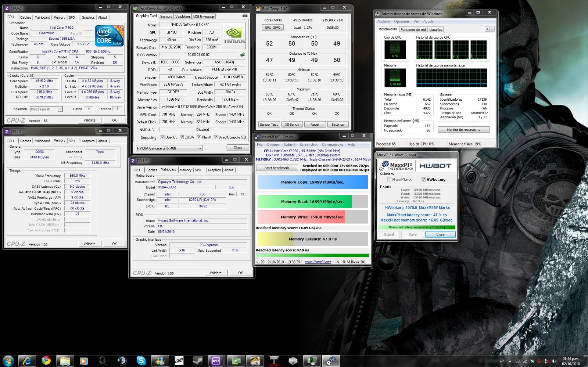This screenshot has width=588, height=367.
Task: Click Task Manager title bar icon
Action: [378, 14]
